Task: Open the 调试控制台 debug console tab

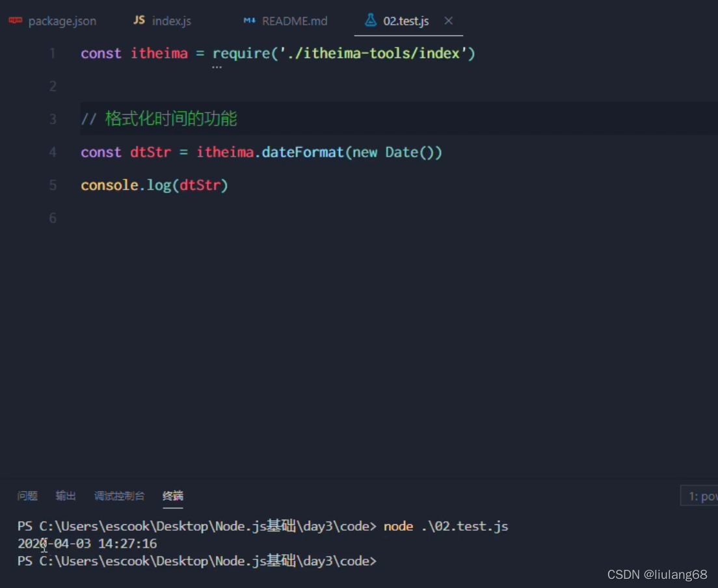Action: [120, 496]
